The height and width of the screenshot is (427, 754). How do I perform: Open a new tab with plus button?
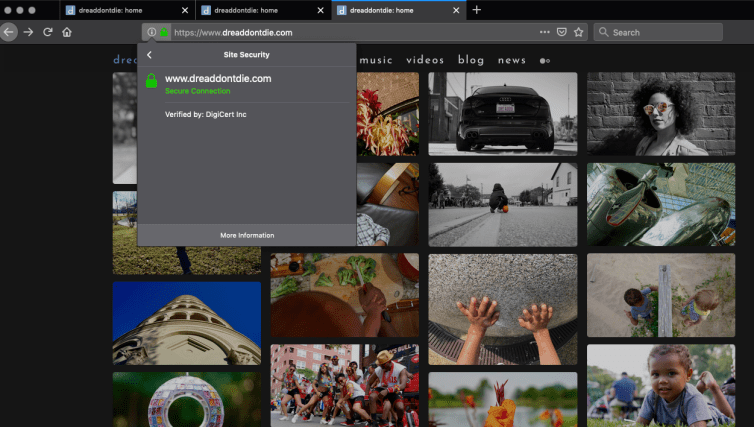coord(477,10)
